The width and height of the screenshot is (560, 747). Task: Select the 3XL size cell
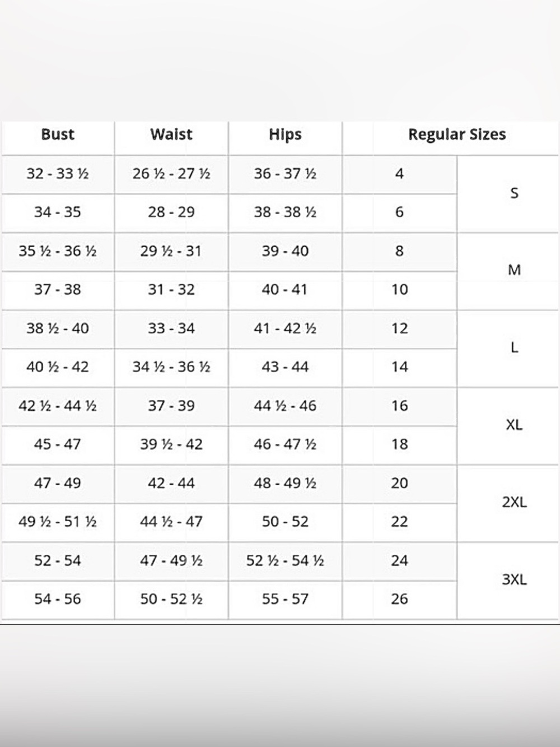514,580
